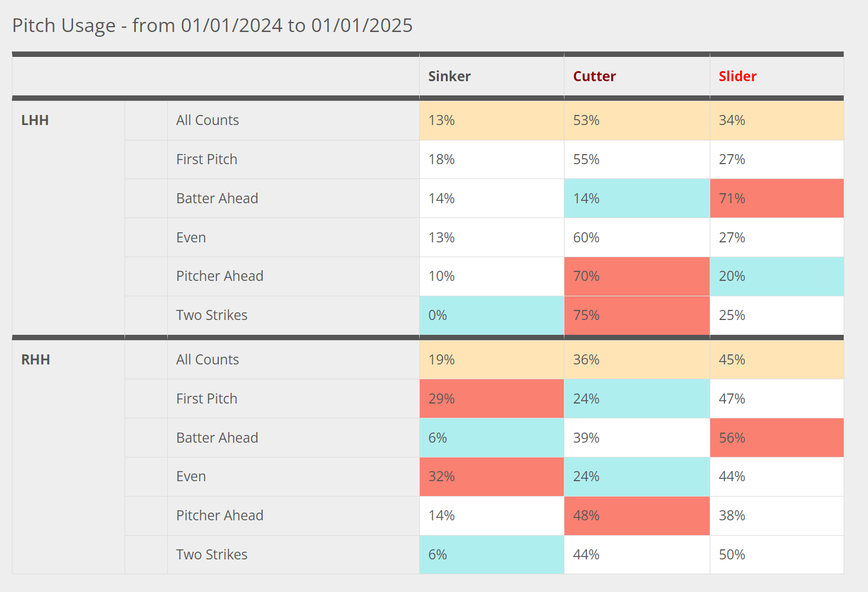This screenshot has height=592, width=868.
Task: Click RHH First Pitch sinker 29% cell
Action: pyautogui.click(x=491, y=399)
